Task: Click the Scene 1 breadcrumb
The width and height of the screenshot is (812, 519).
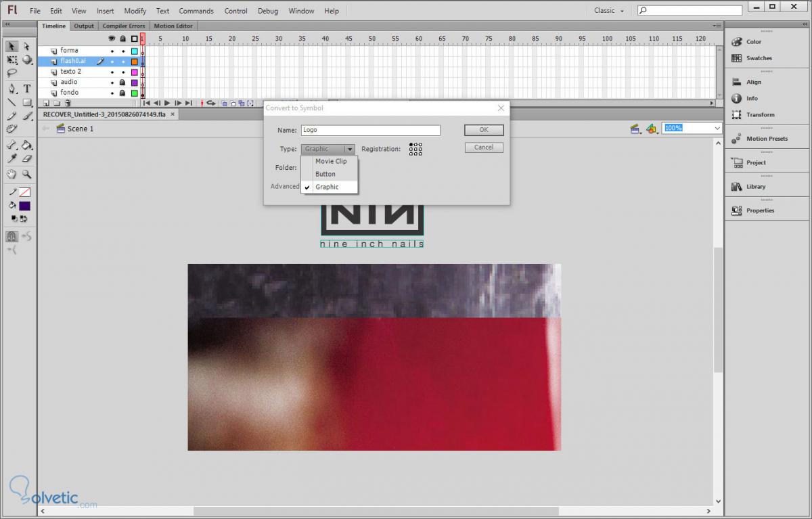Action: click(75, 129)
